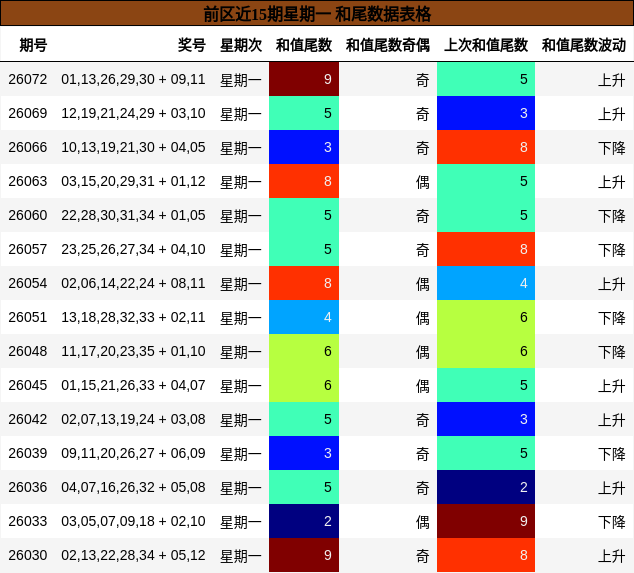This screenshot has height=573, width=634.
Task: Click 上升 in row 26030
Action: [x=612, y=556]
